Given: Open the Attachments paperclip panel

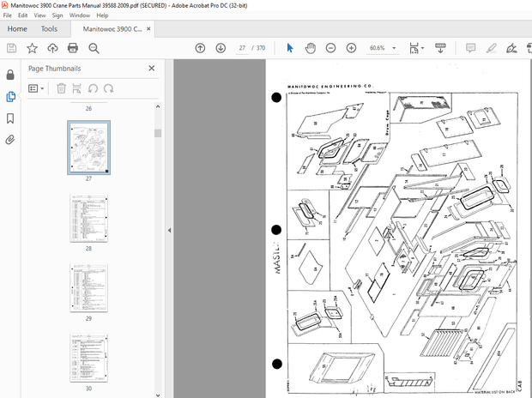Looking at the screenshot, I should tap(10, 140).
